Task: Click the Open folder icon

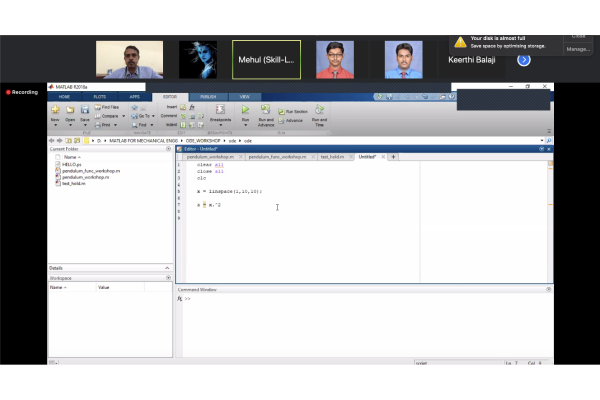Action: pyautogui.click(x=70, y=110)
